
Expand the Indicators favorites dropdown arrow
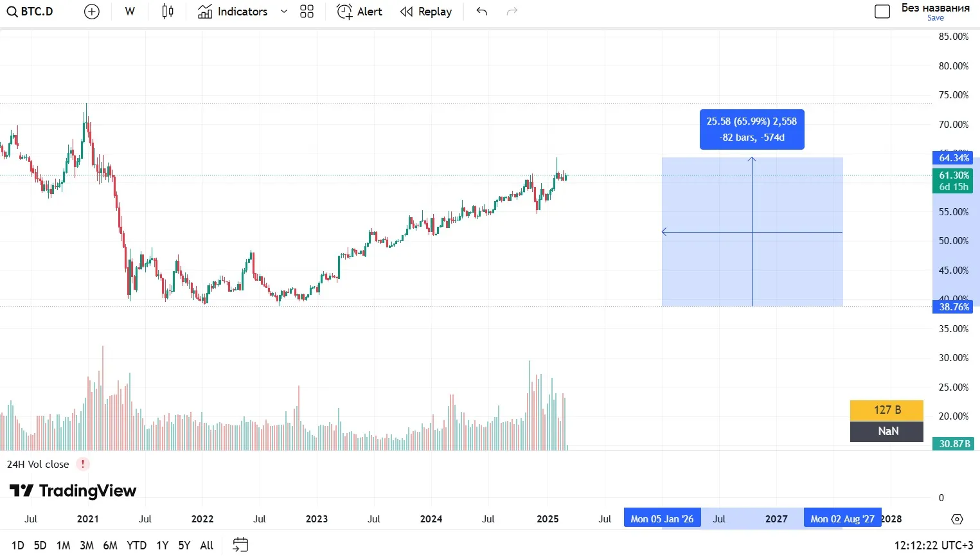[284, 12]
